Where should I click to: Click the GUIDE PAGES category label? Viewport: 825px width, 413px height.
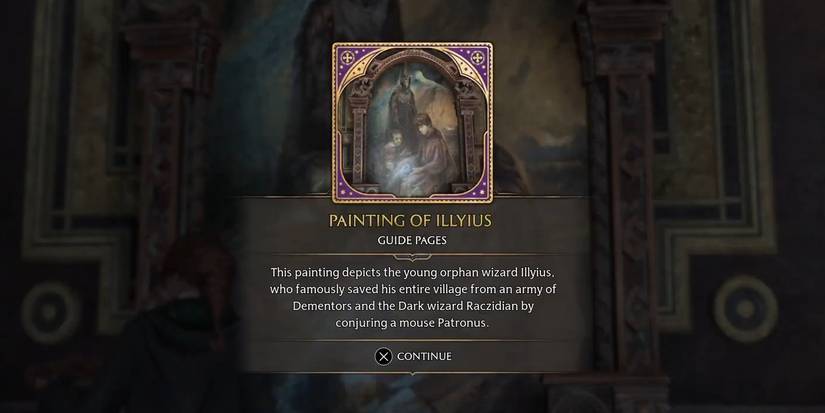coord(412,240)
